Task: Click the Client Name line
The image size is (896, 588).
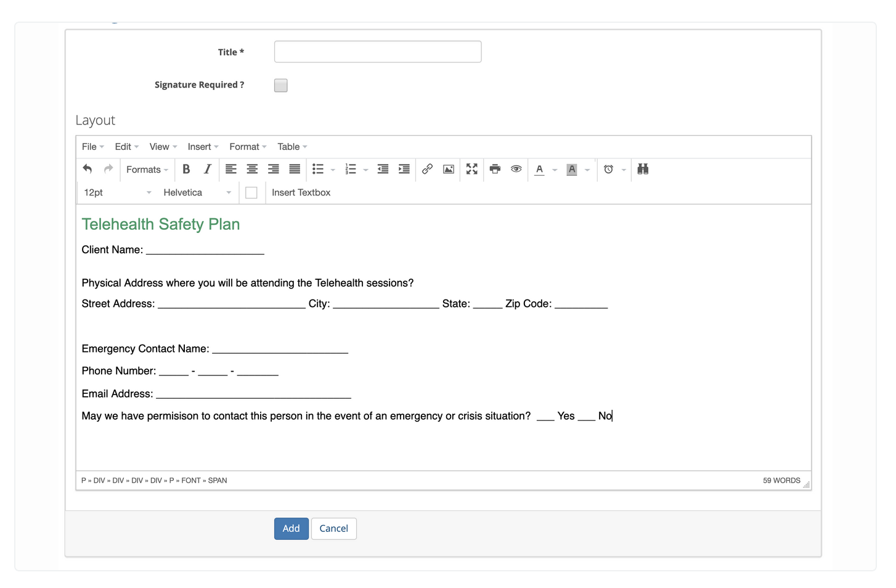Action: [173, 250]
